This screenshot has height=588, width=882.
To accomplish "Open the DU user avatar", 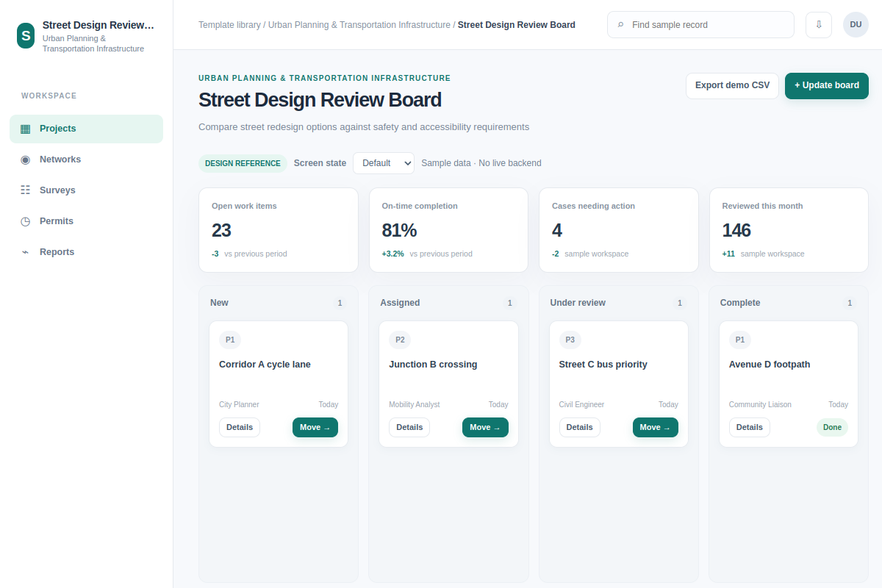I will tap(856, 24).
